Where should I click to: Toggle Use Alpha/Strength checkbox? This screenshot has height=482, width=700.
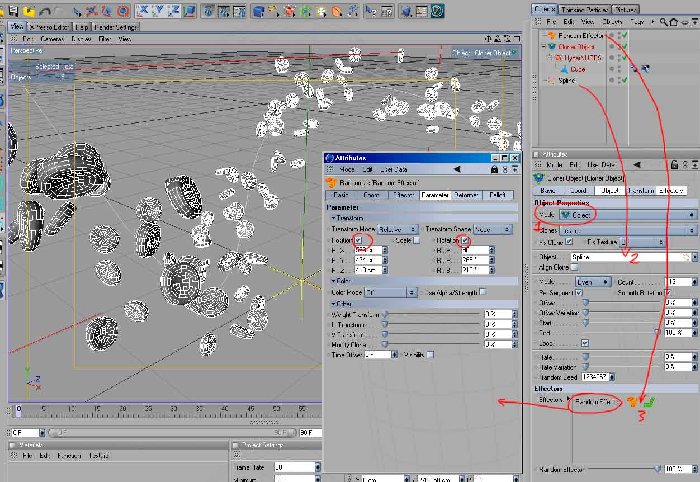tap(483, 292)
